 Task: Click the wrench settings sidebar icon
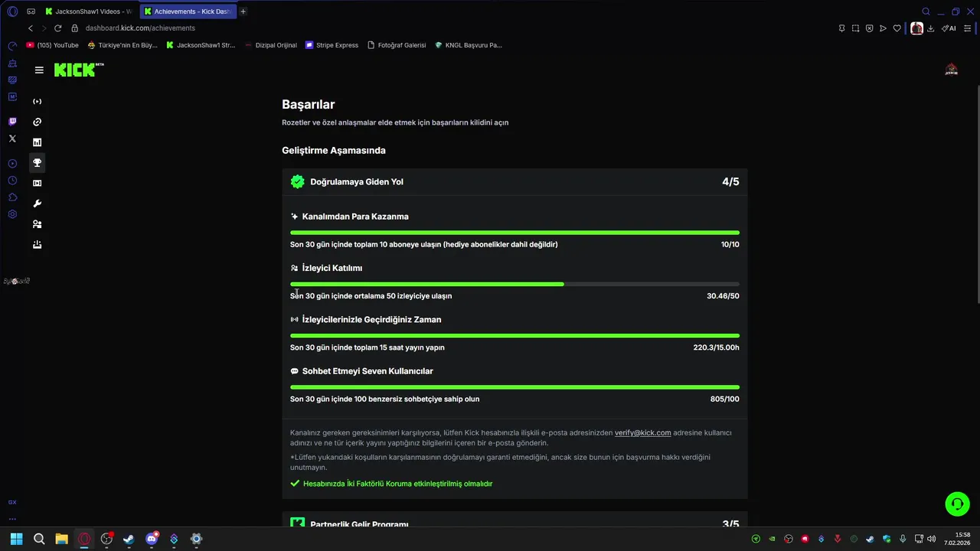pos(37,204)
